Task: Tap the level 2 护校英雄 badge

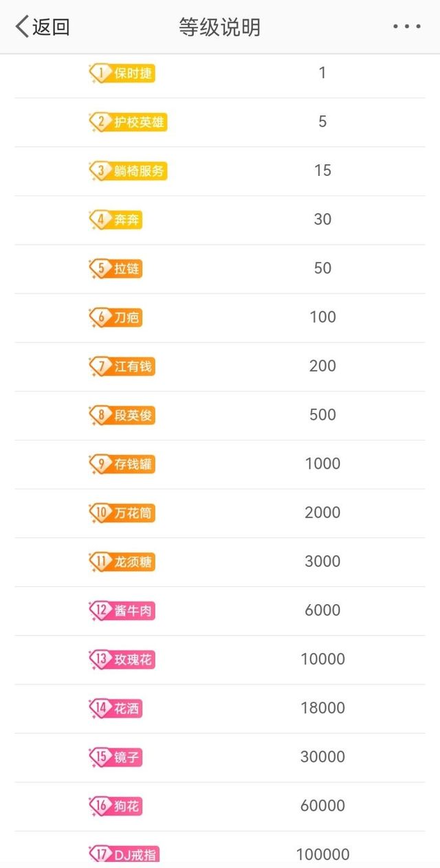Action: click(x=128, y=122)
